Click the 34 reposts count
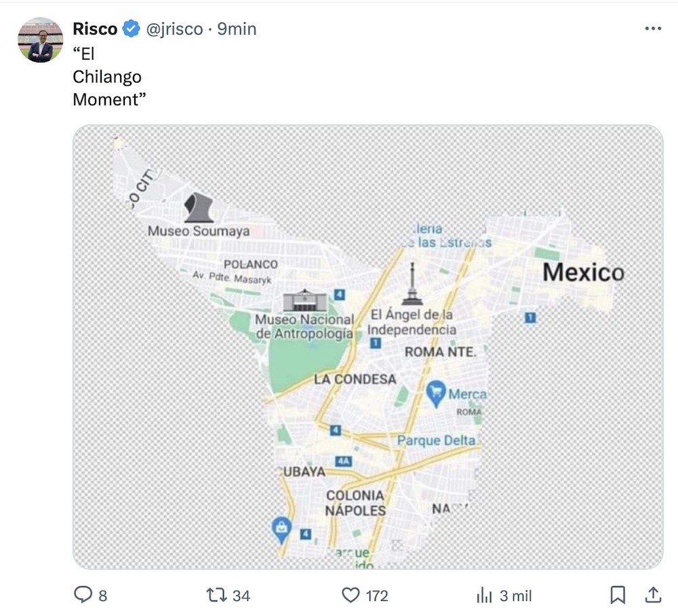Viewport: 678px width, 616px height. point(241,596)
